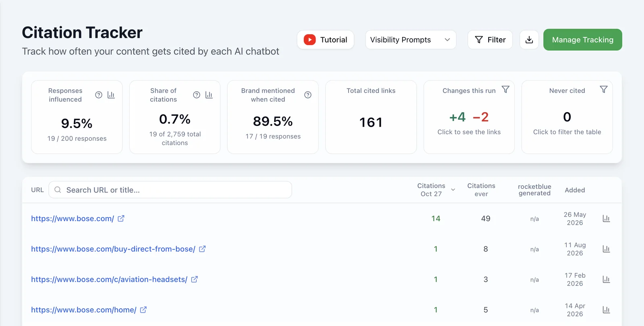The image size is (644, 326).
Task: Open the YouTube Tutorial button
Action: tap(325, 40)
